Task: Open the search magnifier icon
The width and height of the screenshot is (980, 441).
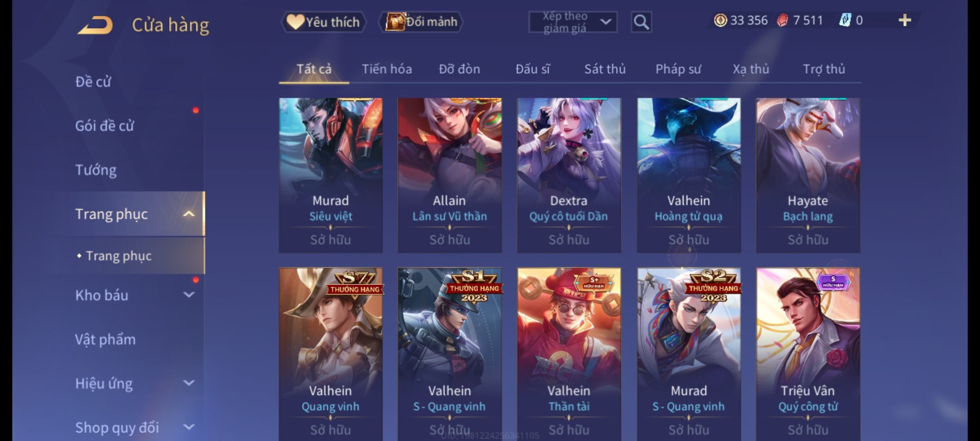Action: point(641,22)
